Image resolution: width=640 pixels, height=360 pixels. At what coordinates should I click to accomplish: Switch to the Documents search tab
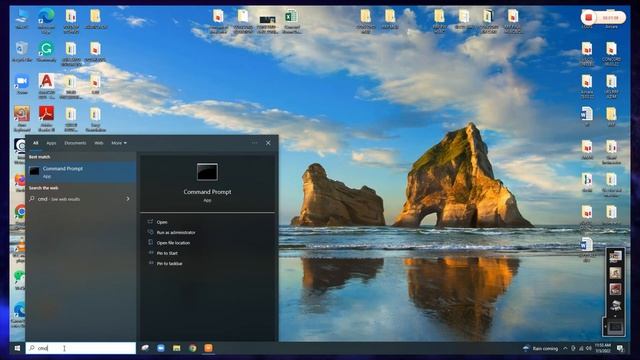(x=75, y=143)
